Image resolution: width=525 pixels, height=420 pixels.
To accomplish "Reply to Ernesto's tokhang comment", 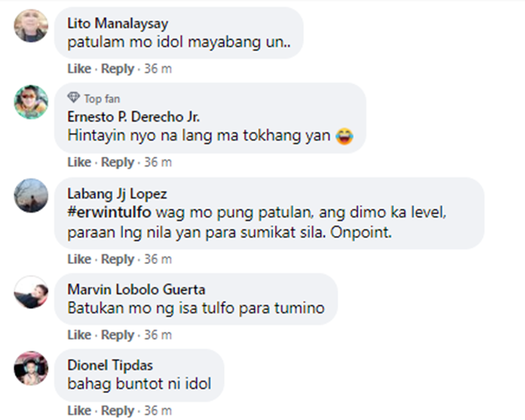I will point(118,162).
